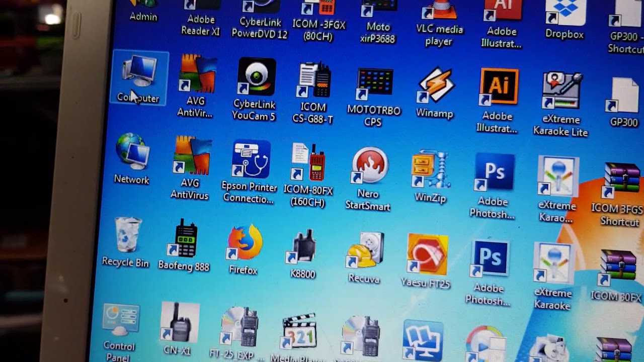Screen dimensions: 644x362
Task: Open the K8800 radio shortcut
Action: (x=303, y=254)
